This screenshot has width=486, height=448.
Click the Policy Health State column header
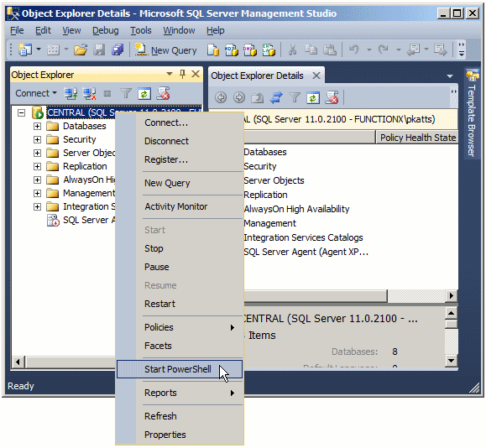point(417,138)
